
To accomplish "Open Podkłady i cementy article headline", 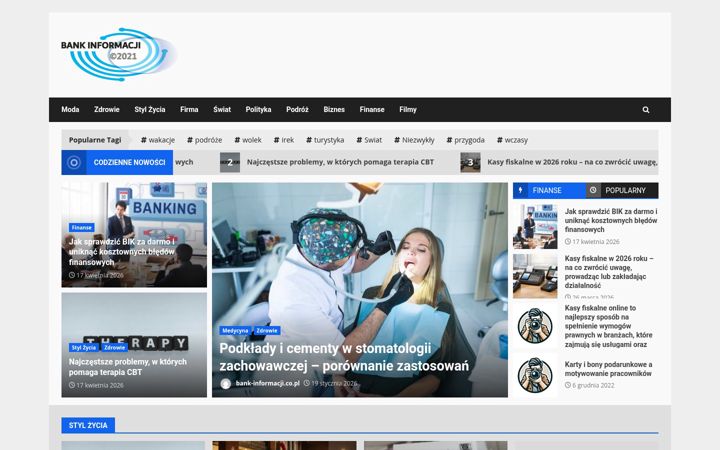I will click(x=344, y=357).
